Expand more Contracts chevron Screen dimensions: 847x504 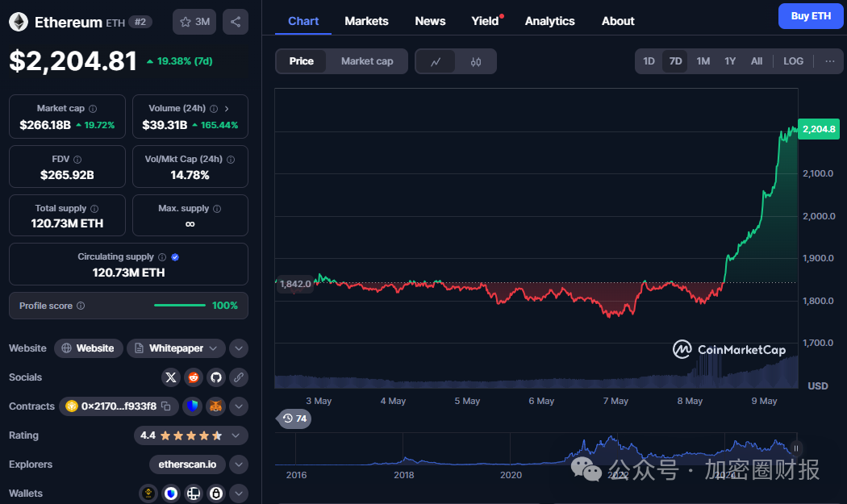pyautogui.click(x=239, y=406)
